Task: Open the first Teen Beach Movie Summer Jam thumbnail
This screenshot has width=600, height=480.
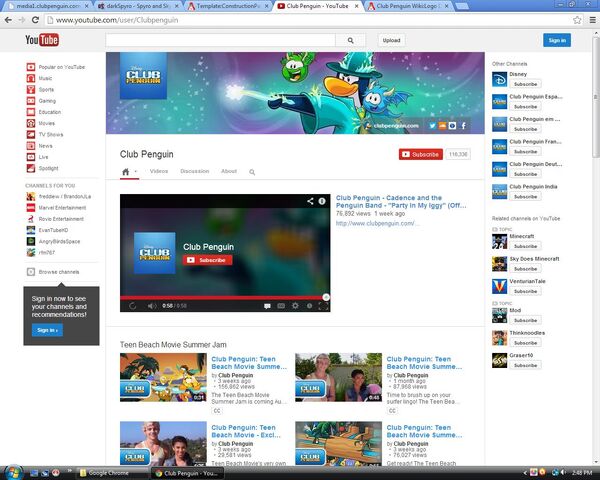Action: (x=163, y=377)
